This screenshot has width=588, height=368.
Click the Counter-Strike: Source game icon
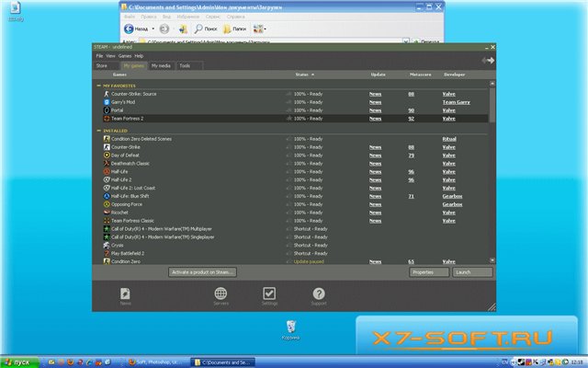[107, 94]
